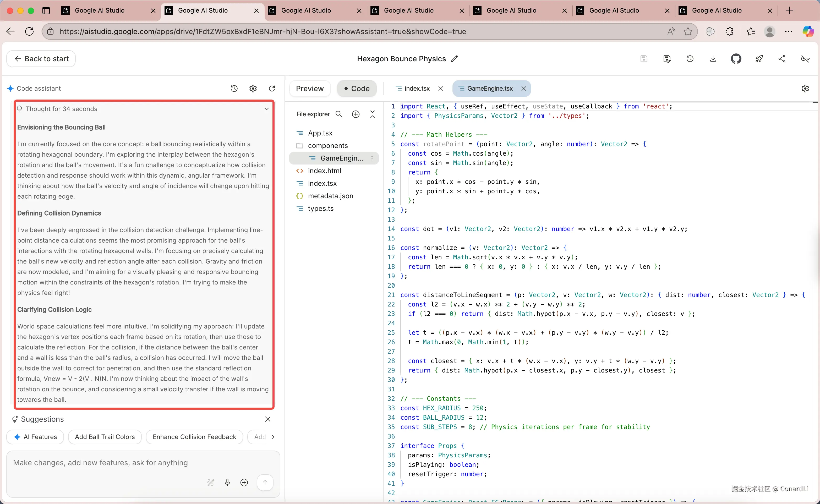Viewport: 820px width, 504px height.
Task: Open types.ts in file explorer
Action: (320, 209)
